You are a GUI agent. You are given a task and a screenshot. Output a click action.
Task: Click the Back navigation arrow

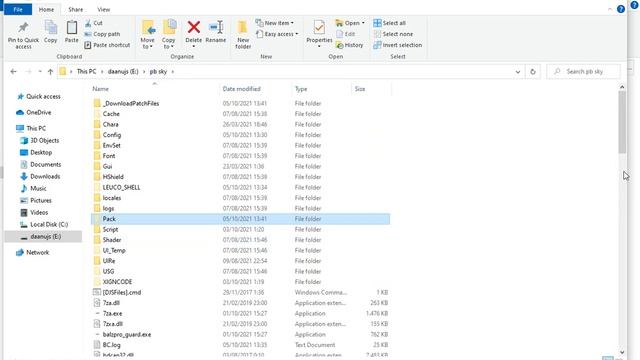click(x=13, y=71)
